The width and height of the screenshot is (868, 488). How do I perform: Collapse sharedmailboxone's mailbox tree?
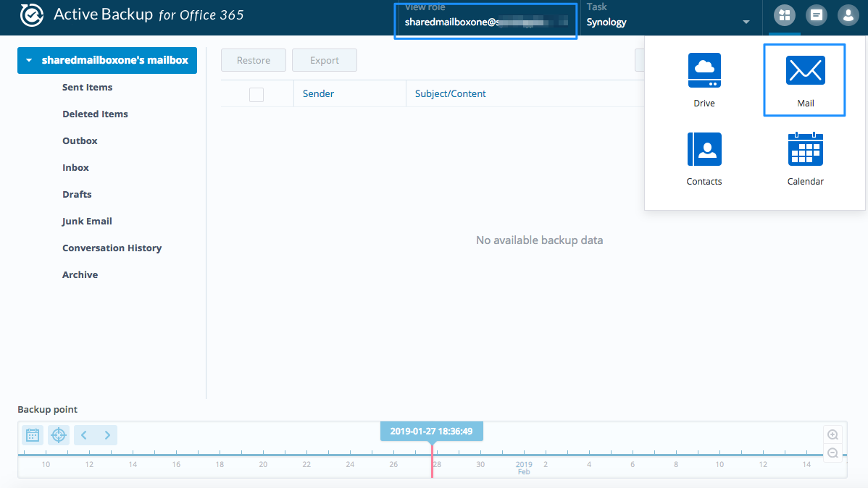29,61
